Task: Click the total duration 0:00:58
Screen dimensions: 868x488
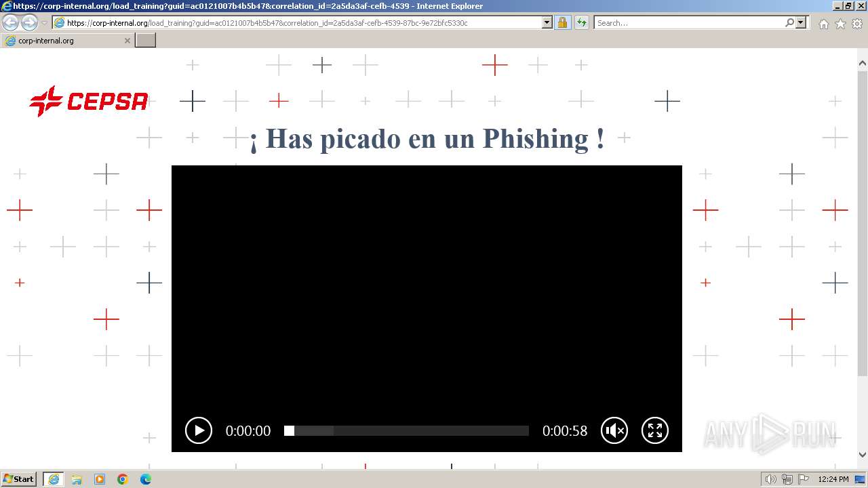Action: tap(565, 430)
